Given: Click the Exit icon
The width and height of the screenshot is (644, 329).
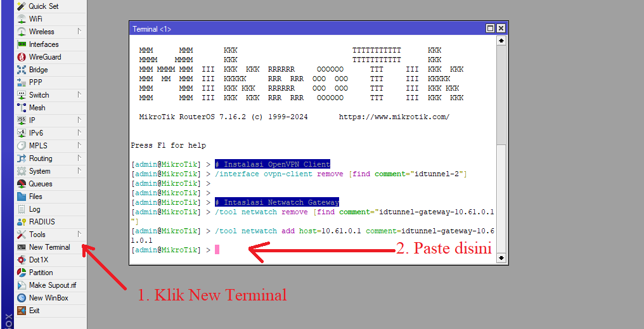Looking at the screenshot, I should point(22,311).
